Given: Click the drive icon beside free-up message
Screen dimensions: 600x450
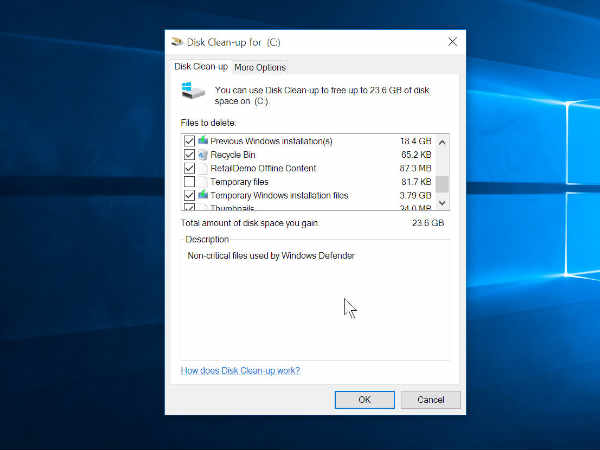Looking at the screenshot, I should click(192, 90).
